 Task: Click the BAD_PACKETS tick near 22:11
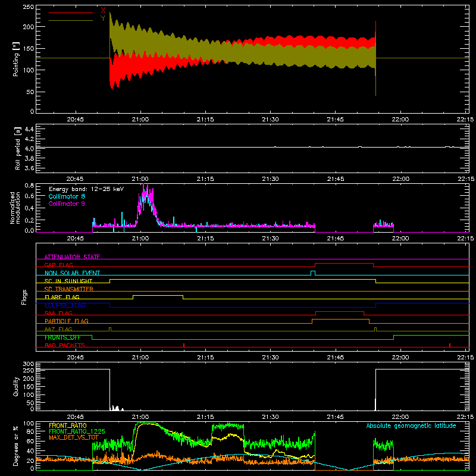click(450, 345)
